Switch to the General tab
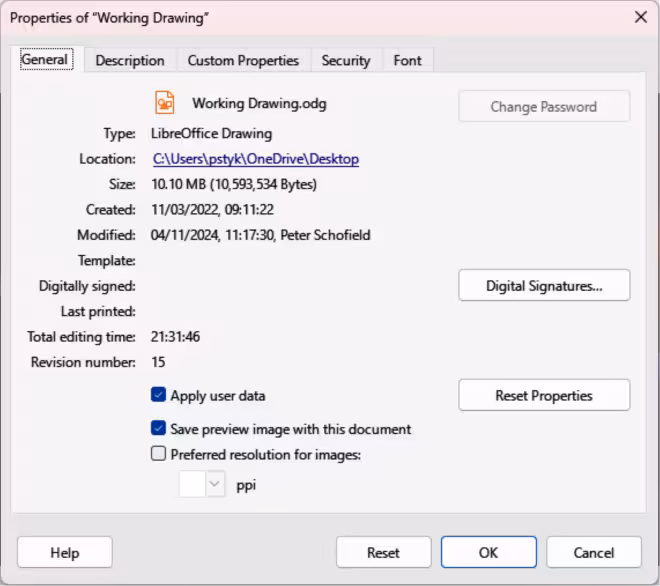The height and width of the screenshot is (586, 660). [47, 59]
